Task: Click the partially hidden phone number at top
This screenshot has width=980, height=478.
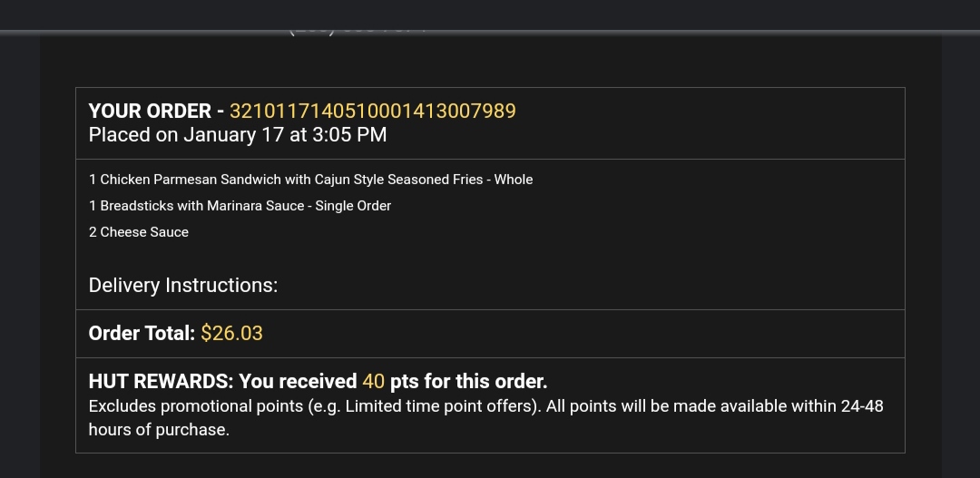Action: coord(358,31)
